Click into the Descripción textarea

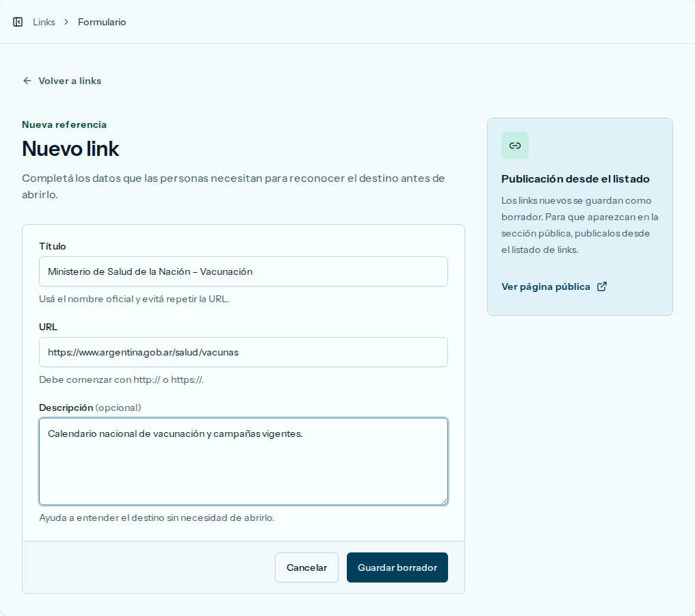[244, 461]
